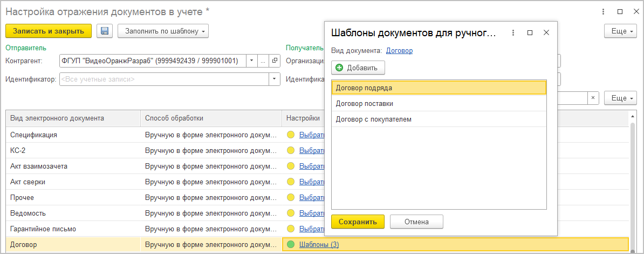Click the yellow status circle in Спецификация row
The image size is (644, 254).
[x=291, y=135]
